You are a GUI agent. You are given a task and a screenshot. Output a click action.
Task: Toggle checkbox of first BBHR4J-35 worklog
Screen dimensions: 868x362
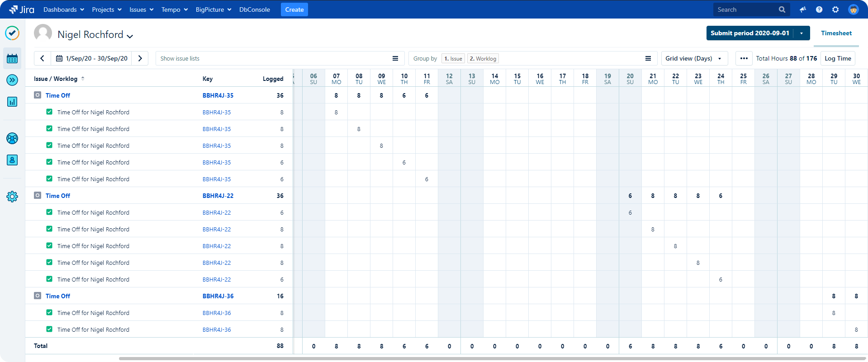click(x=49, y=112)
